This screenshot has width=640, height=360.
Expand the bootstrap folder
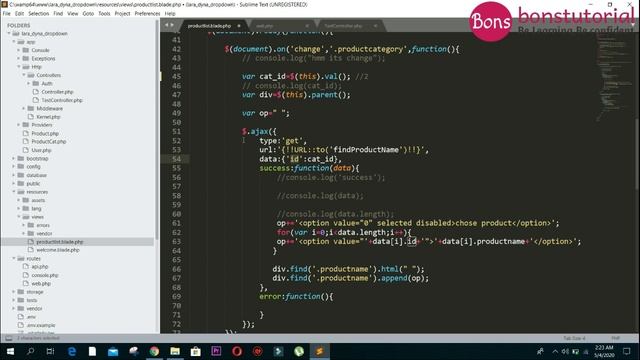14,158
